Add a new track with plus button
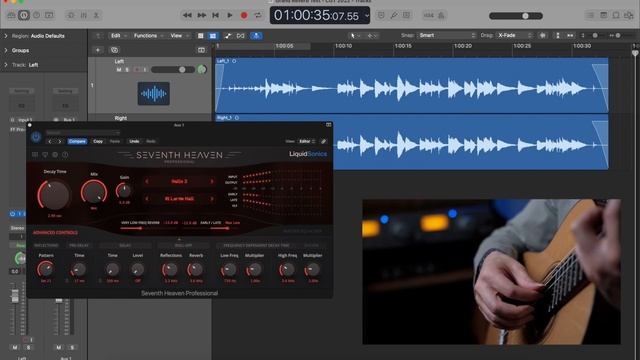640x360 pixels. click(x=98, y=50)
